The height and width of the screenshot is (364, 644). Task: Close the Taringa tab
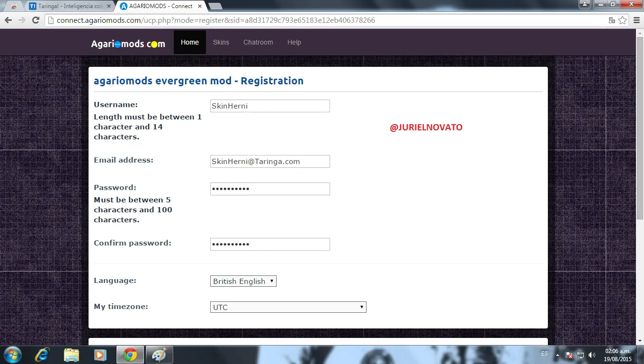click(109, 6)
